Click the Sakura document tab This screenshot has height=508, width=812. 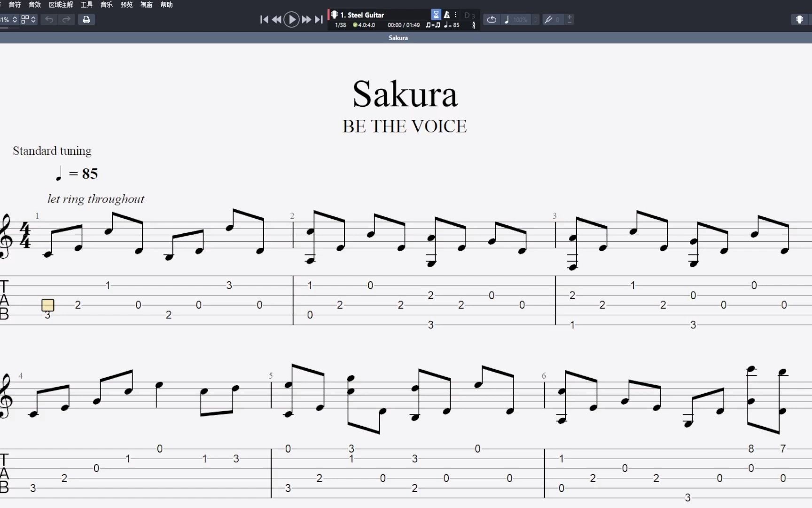pos(398,38)
